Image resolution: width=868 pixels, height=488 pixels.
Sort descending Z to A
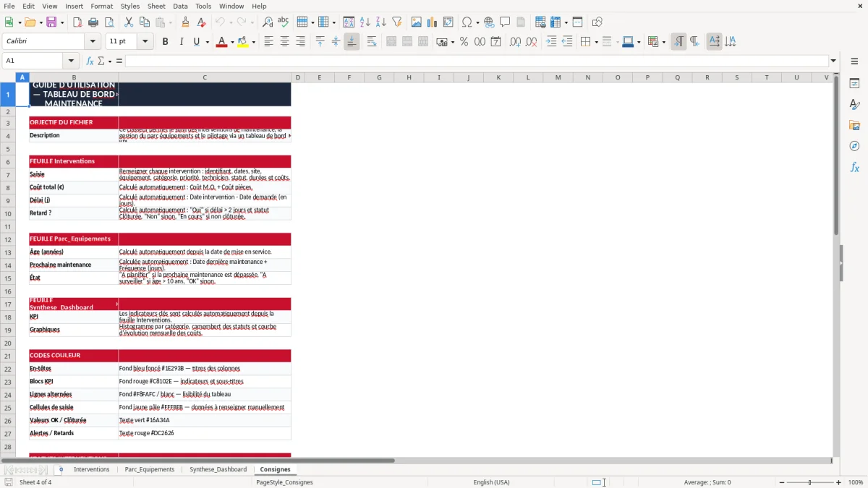(x=381, y=22)
